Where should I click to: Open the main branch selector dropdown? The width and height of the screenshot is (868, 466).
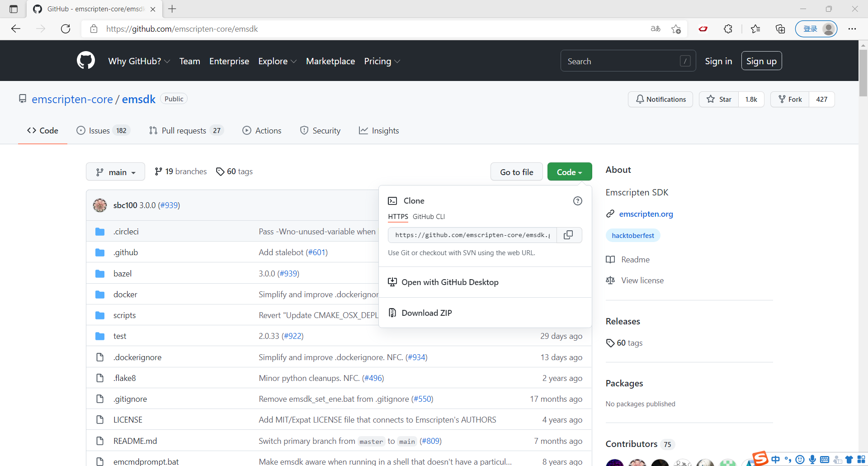115,172
